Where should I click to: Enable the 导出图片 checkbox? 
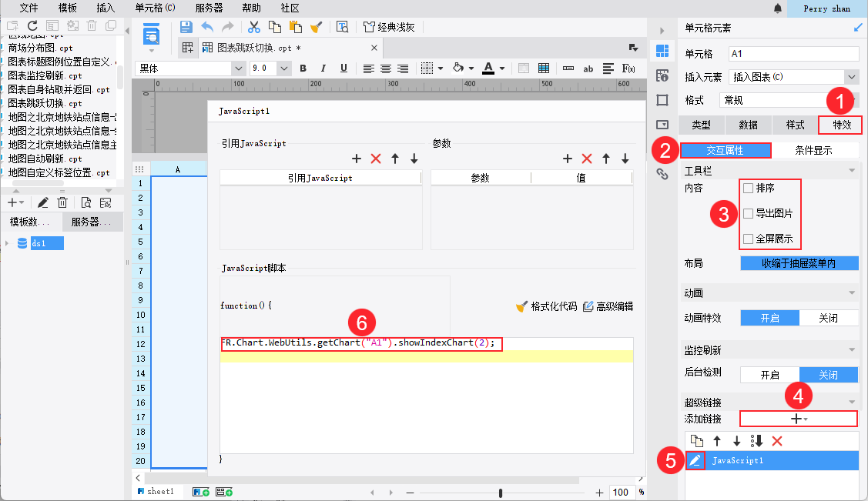click(x=749, y=213)
